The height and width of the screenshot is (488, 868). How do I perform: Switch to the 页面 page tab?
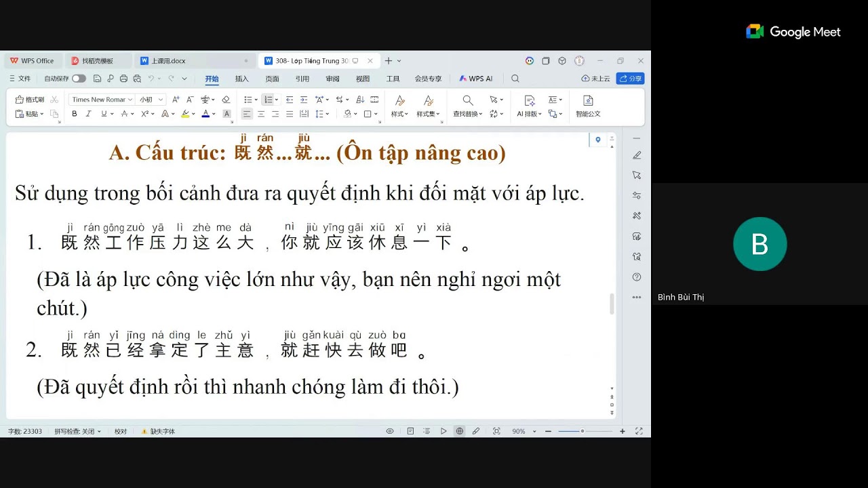[272, 79]
